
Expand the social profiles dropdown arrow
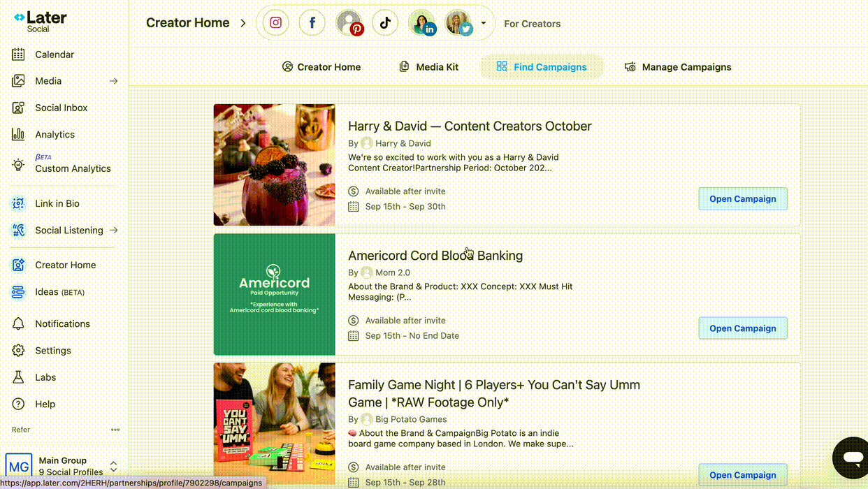(483, 23)
